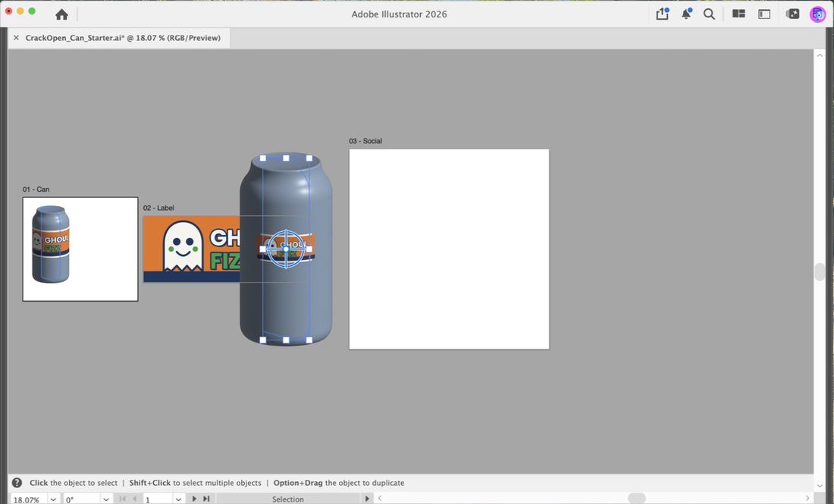Click the 18.07% zoom level field
Screen dimensions: 834x504
[30, 499]
